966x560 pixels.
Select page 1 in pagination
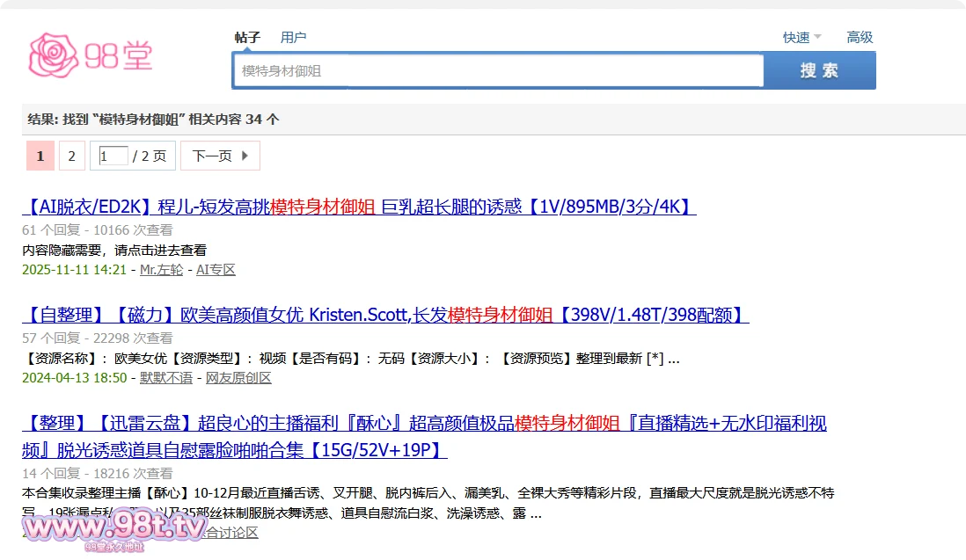pyautogui.click(x=40, y=156)
